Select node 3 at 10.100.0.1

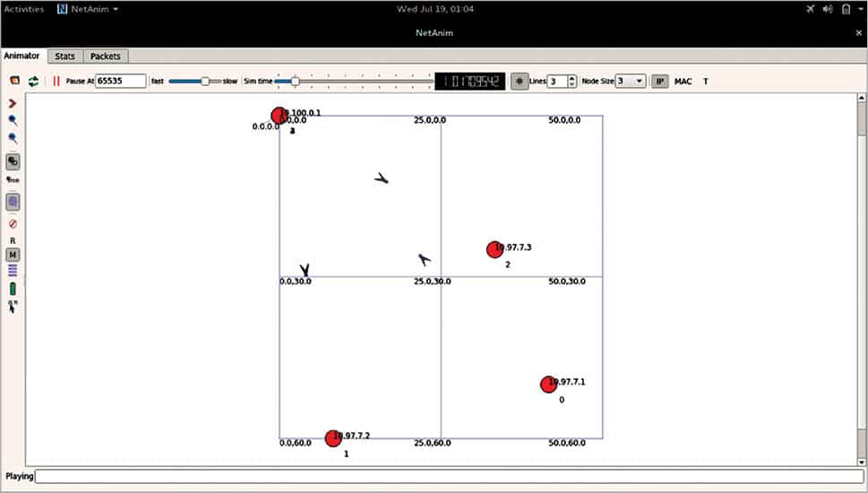click(279, 116)
